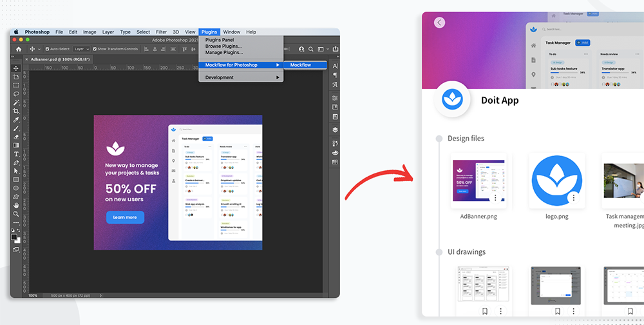Image resolution: width=644 pixels, height=325 pixels.
Task: Open the Apple menu
Action: point(17,32)
